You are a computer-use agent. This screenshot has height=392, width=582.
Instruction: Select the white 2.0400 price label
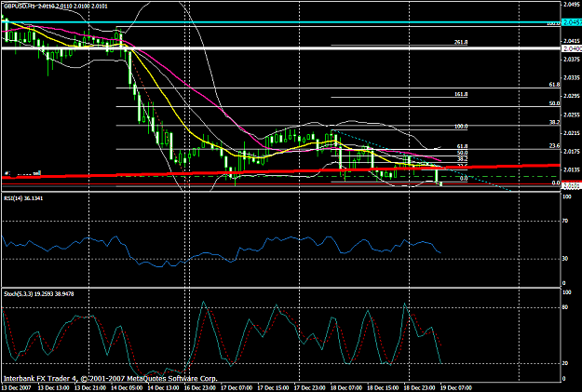coord(572,48)
